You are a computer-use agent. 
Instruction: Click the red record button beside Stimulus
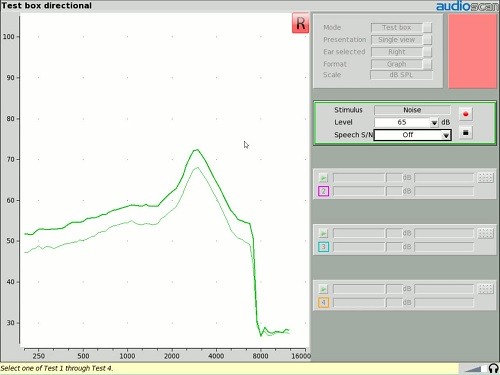[466, 114]
